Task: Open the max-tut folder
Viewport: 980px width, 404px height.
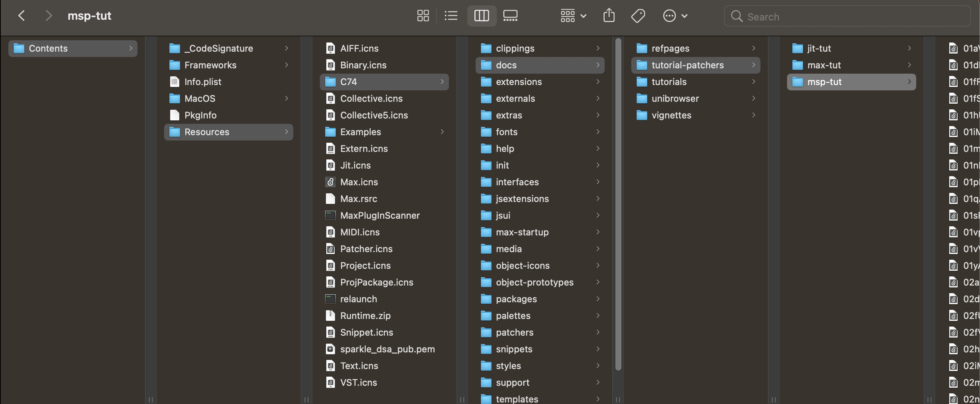Action: pos(851,65)
